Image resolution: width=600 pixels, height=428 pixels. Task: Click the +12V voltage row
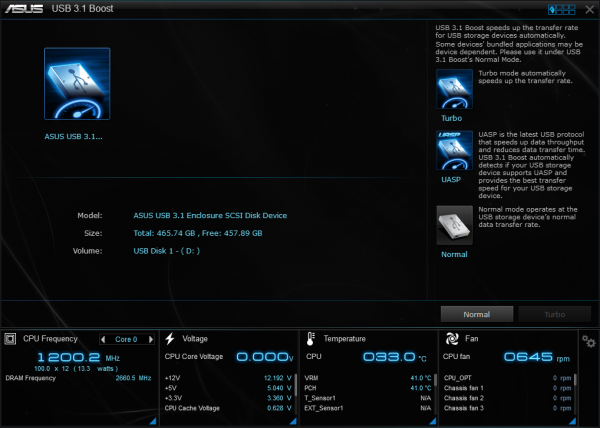click(x=228, y=378)
